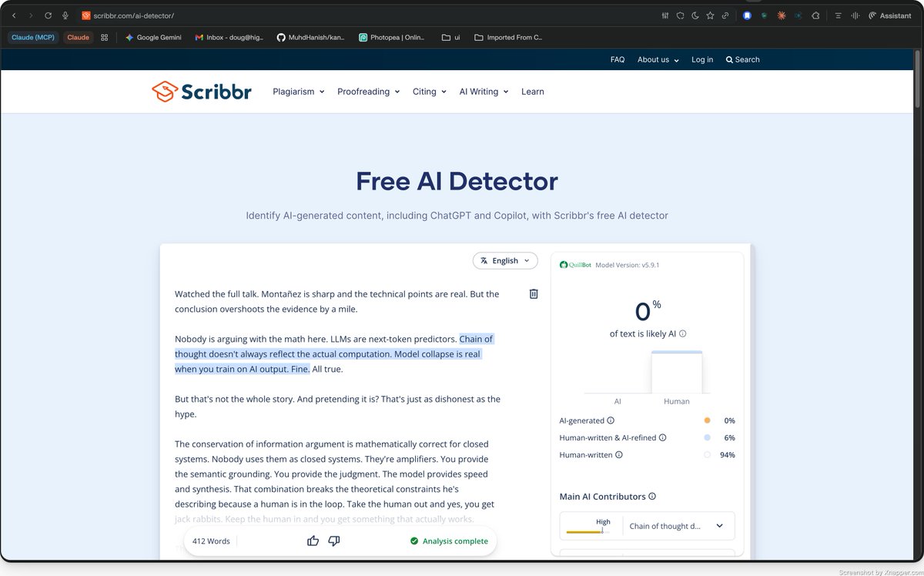The image size is (924, 576).
Task: Open the Learn menu item
Action: click(533, 92)
